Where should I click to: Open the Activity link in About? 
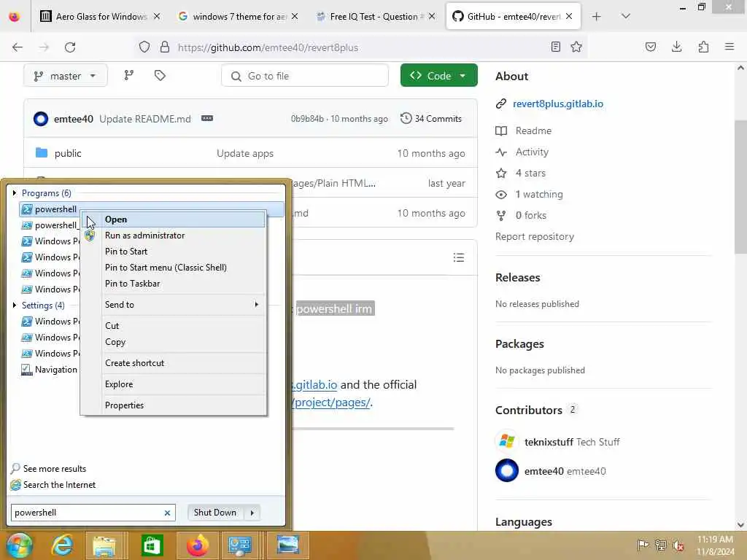(x=532, y=152)
